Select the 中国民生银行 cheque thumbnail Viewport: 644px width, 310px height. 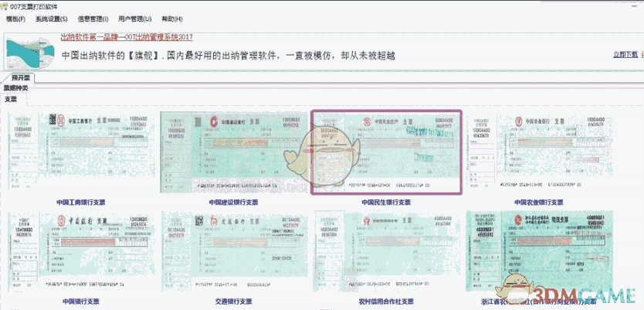pyautogui.click(x=387, y=152)
